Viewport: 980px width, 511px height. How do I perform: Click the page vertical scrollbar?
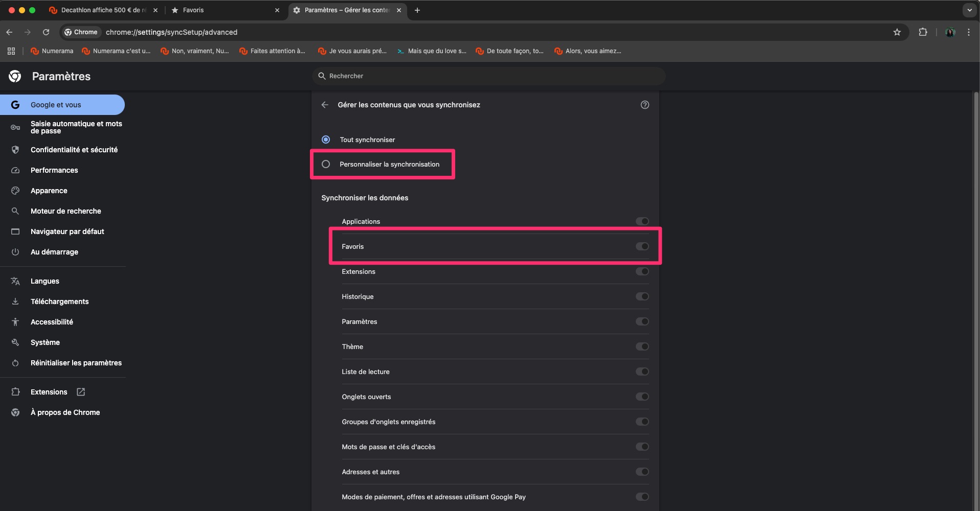(976, 301)
